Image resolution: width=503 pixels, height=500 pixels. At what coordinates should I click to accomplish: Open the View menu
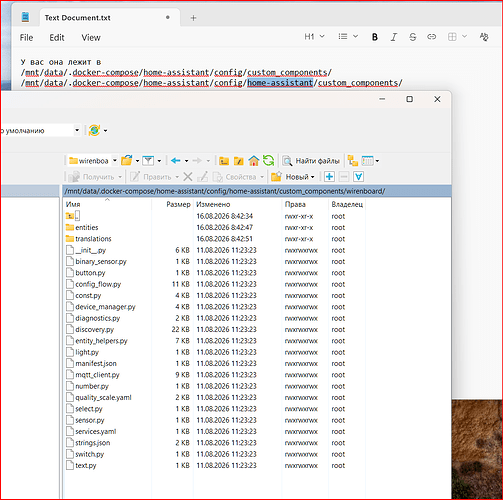(91, 38)
